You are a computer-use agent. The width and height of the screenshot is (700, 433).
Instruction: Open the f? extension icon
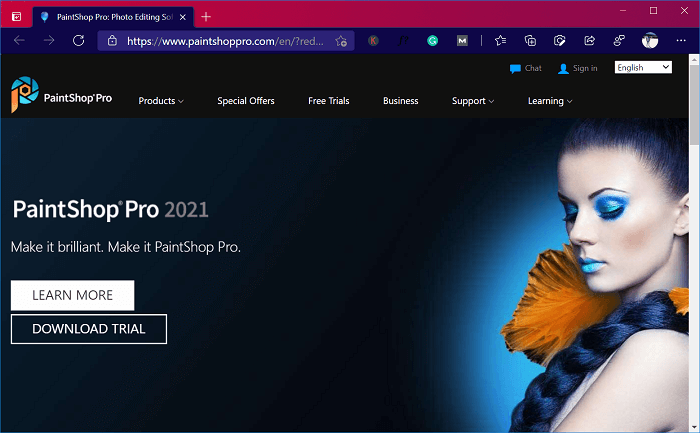tap(403, 41)
